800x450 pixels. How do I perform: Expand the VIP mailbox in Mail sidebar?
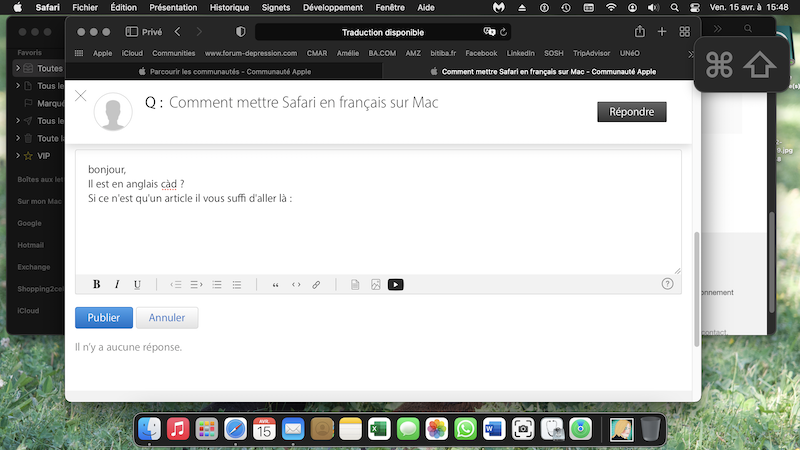pyautogui.click(x=17, y=156)
